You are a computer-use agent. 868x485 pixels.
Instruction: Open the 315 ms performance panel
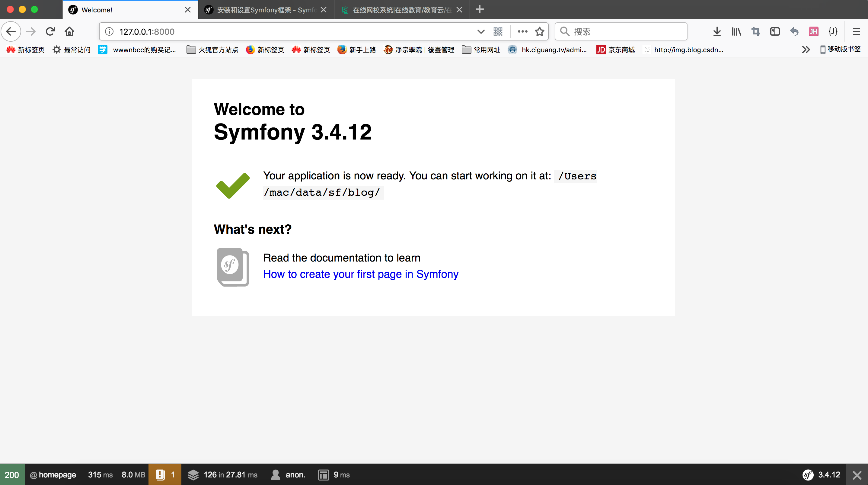click(101, 474)
